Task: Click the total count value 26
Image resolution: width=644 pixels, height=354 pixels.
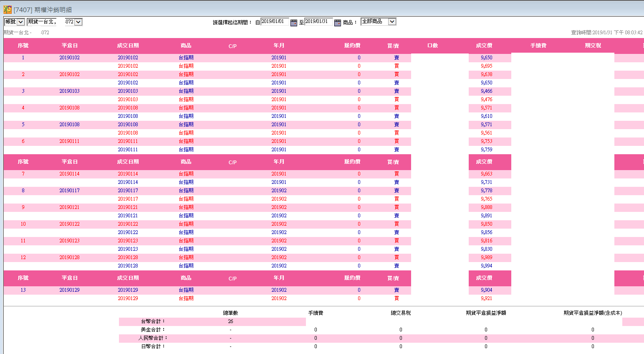Action: [x=230, y=321]
